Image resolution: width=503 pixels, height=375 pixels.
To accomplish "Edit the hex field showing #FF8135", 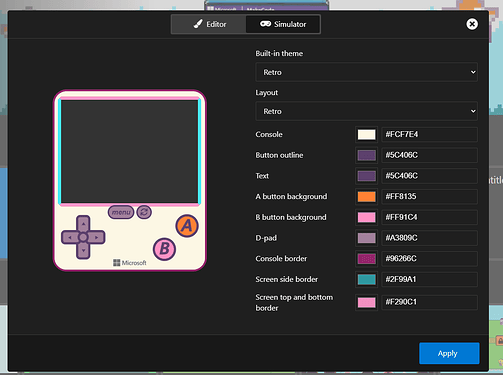I will click(x=429, y=196).
